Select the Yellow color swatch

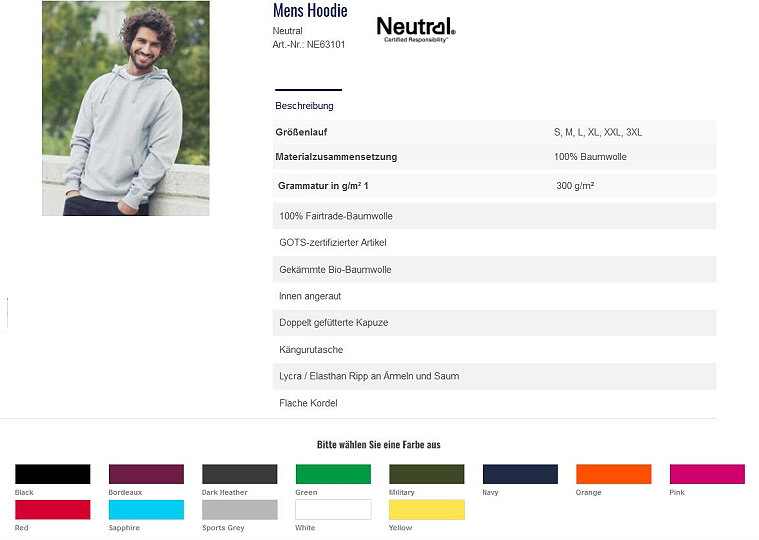pos(426,510)
